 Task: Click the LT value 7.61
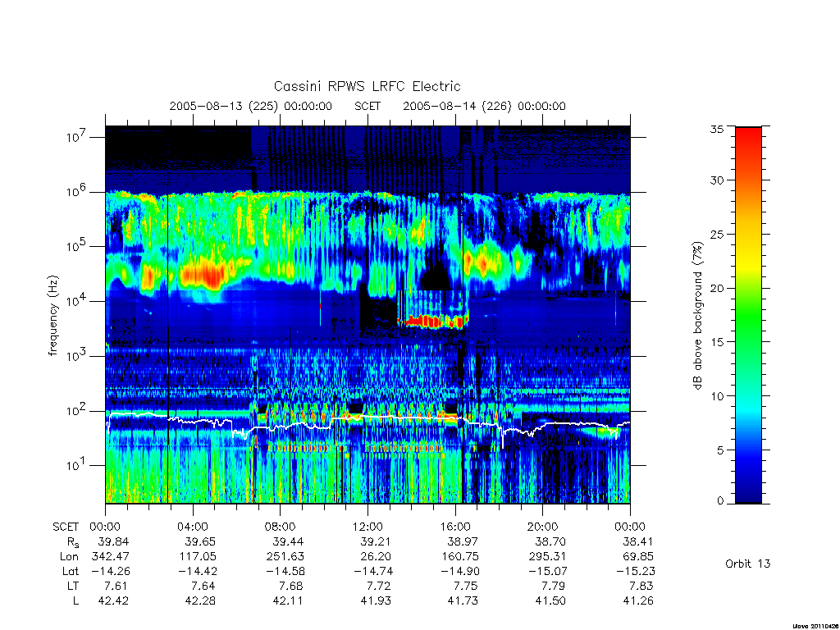pos(116,586)
